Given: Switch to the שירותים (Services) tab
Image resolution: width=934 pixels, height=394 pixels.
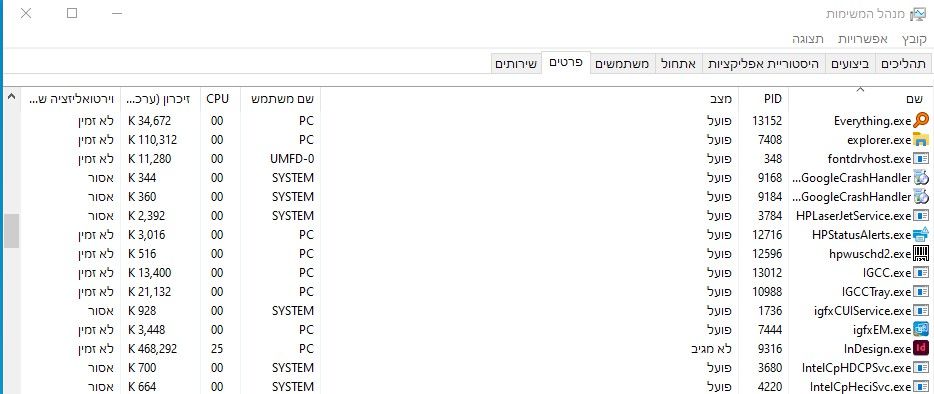Looking at the screenshot, I should click(x=516, y=64).
